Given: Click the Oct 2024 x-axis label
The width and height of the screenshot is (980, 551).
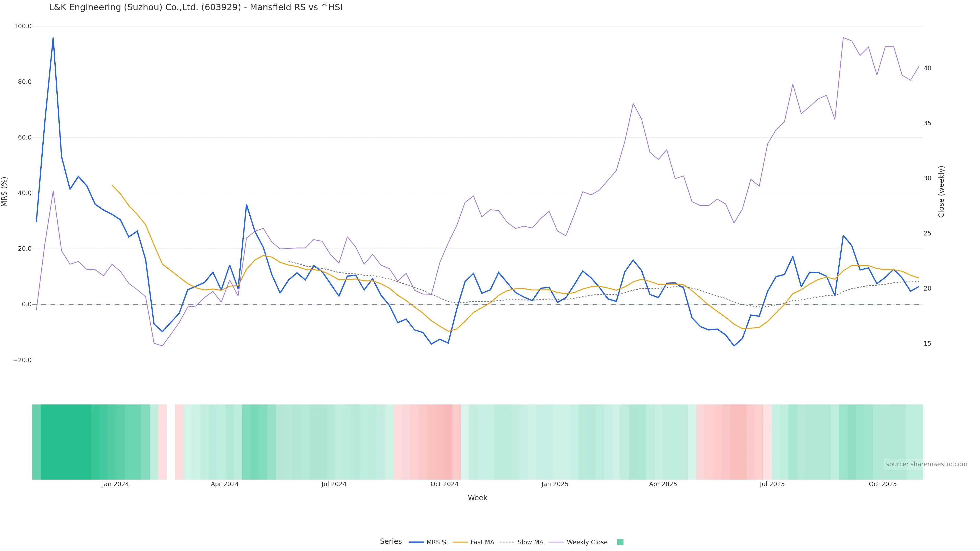Looking at the screenshot, I should tap(444, 484).
